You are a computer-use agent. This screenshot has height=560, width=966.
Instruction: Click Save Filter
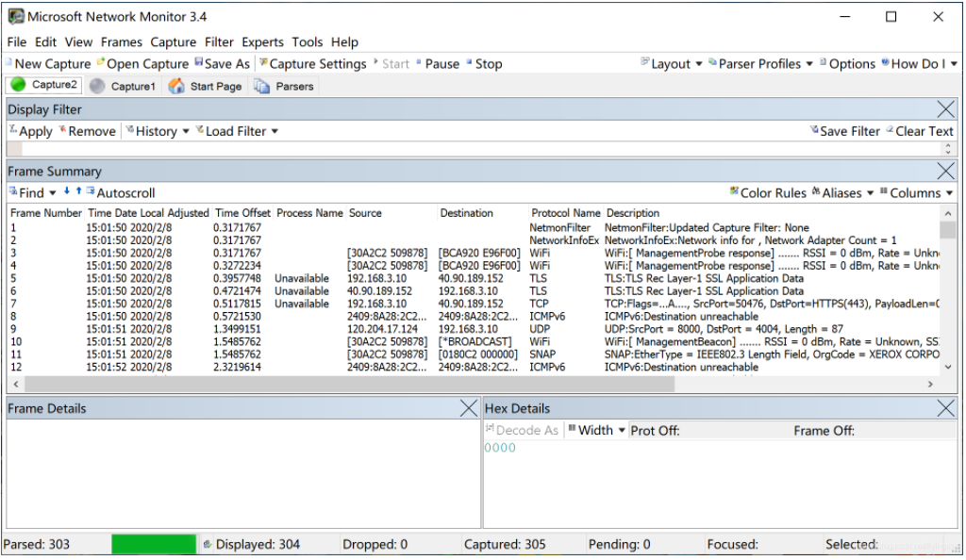pyautogui.click(x=844, y=132)
